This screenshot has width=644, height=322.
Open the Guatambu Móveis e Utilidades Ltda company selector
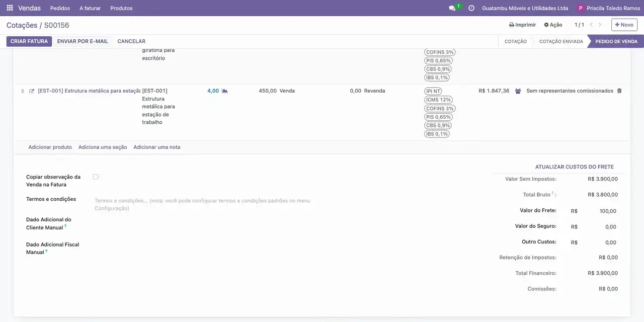pyautogui.click(x=525, y=8)
